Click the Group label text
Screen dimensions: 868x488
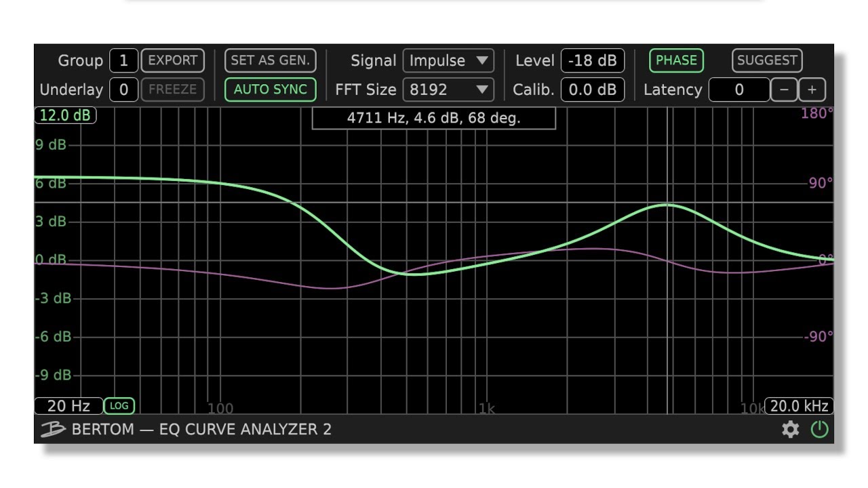click(x=80, y=60)
